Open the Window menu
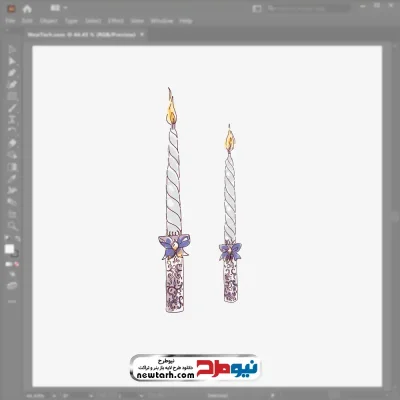400x400 pixels. [162, 21]
